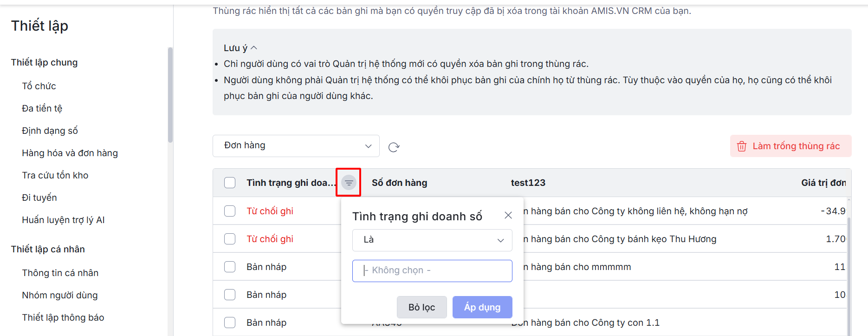Click the column filter icon beside Tình trạng ghi doanh số
Screen dimensions: 868x336
click(349, 183)
